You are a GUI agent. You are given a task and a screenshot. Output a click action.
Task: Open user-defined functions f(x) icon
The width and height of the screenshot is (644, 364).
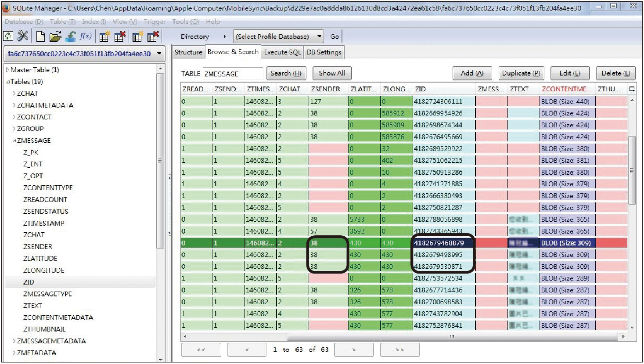click(x=86, y=36)
